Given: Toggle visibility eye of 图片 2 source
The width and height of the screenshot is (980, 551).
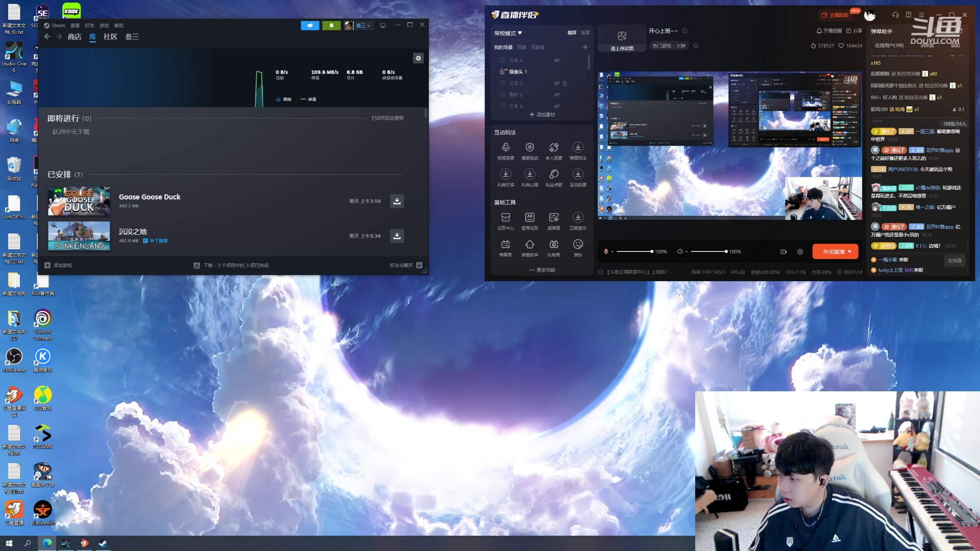Looking at the screenshot, I should coord(557,95).
